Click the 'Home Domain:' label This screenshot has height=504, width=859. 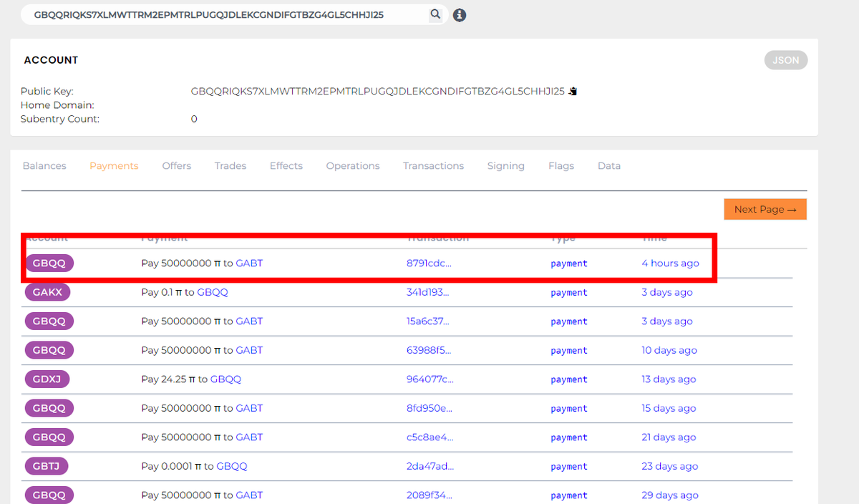[57, 105]
